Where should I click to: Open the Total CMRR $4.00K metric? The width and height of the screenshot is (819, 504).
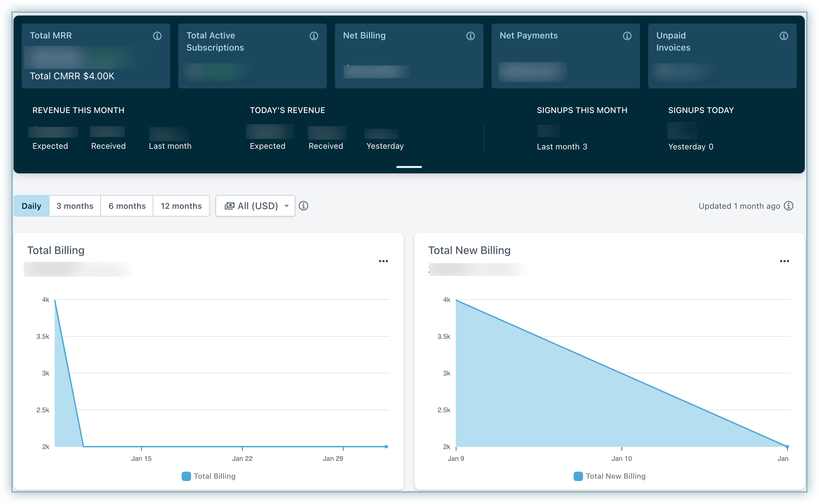(72, 76)
